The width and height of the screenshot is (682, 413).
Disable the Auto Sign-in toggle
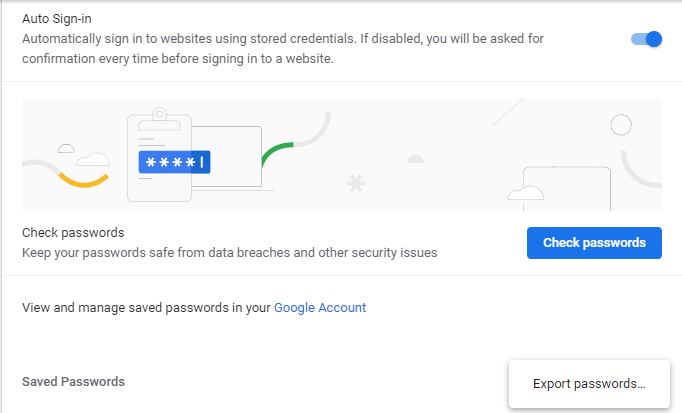pos(646,39)
